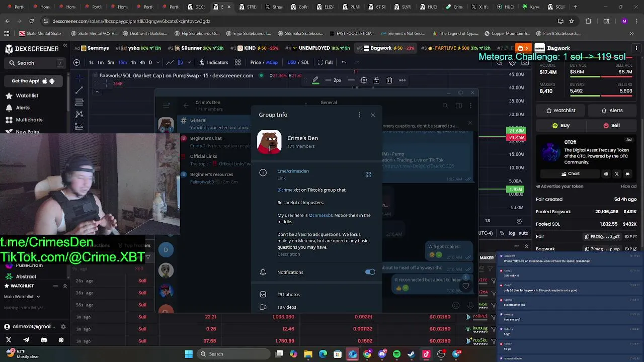This screenshot has height=362, width=644.
Task: Add Bagwork to Watchlist button
Action: [559, 110]
